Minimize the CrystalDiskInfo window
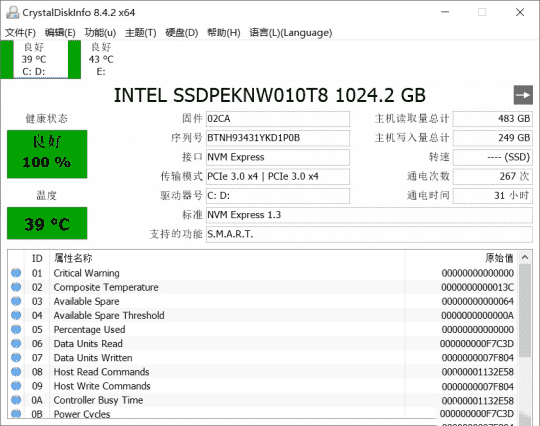This screenshot has height=426, width=540. [445, 12]
